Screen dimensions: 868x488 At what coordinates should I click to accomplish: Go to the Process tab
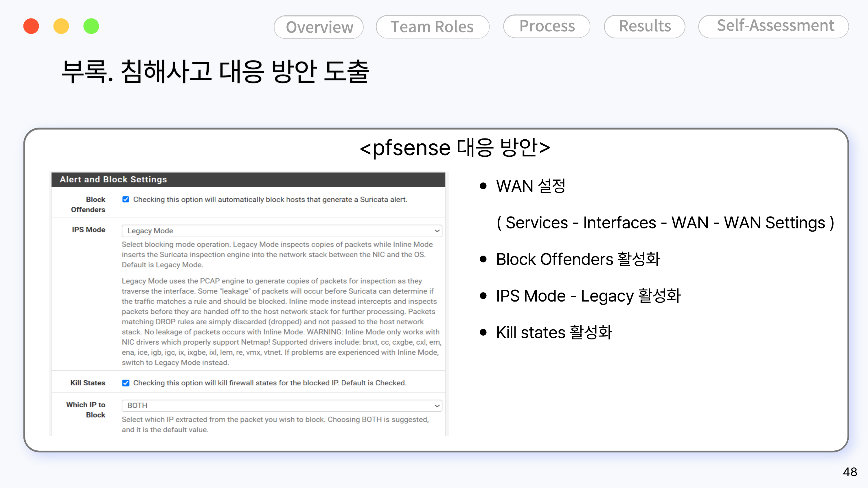click(x=547, y=26)
